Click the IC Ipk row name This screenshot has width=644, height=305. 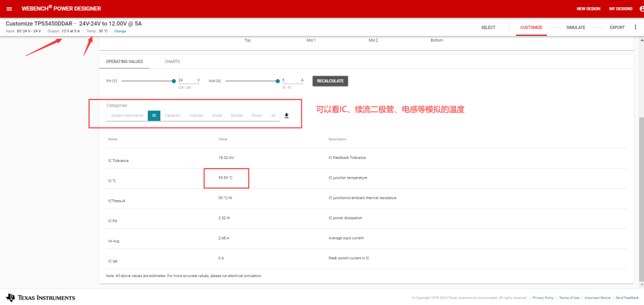pyautogui.click(x=113, y=261)
